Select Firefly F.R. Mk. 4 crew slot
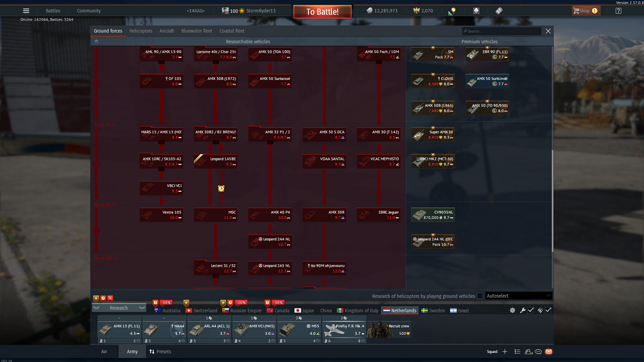 click(344, 330)
